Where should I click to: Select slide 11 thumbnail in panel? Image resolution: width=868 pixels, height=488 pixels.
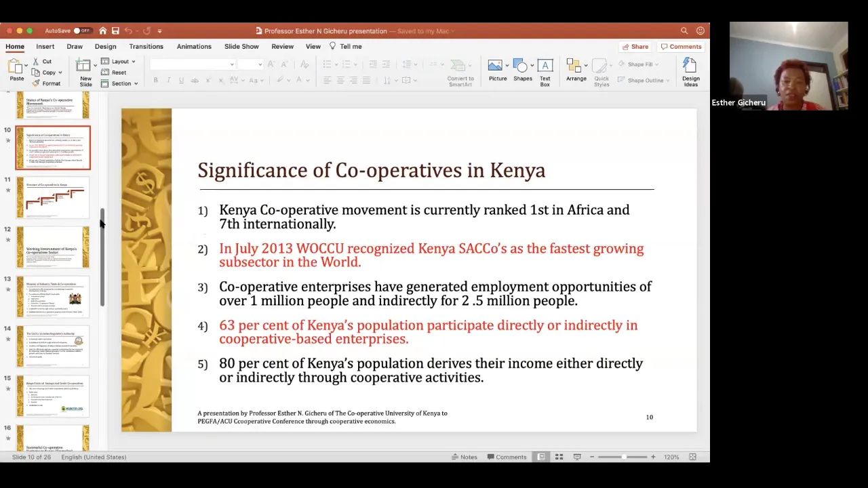coord(53,197)
